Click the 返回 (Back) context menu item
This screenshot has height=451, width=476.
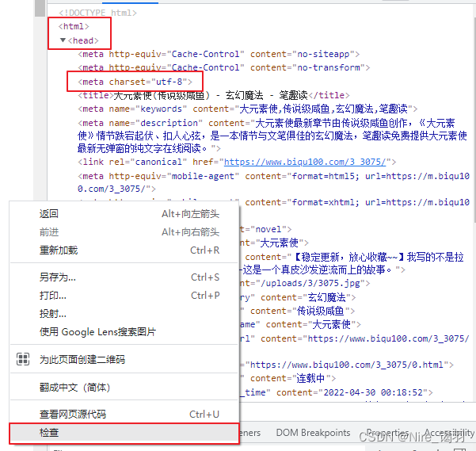pos(124,214)
